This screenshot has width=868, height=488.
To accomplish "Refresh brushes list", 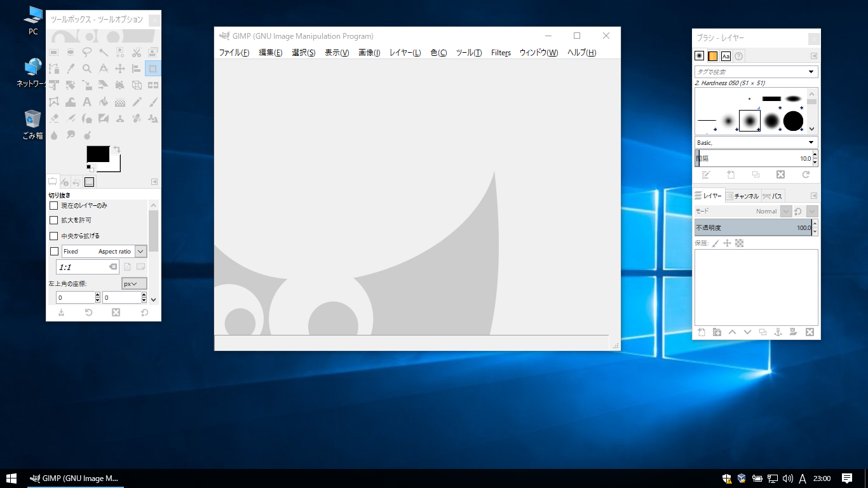I will 806,174.
